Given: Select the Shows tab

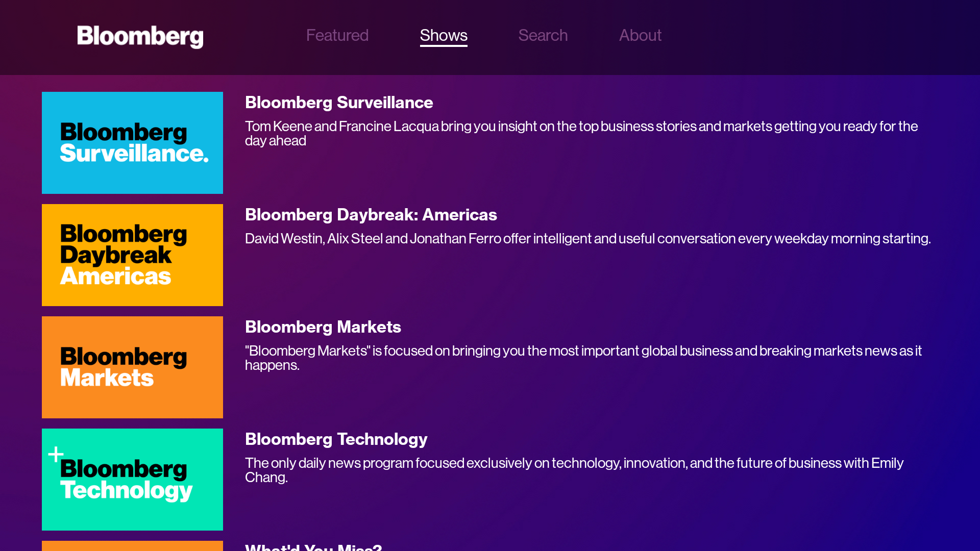Looking at the screenshot, I should coord(443,35).
